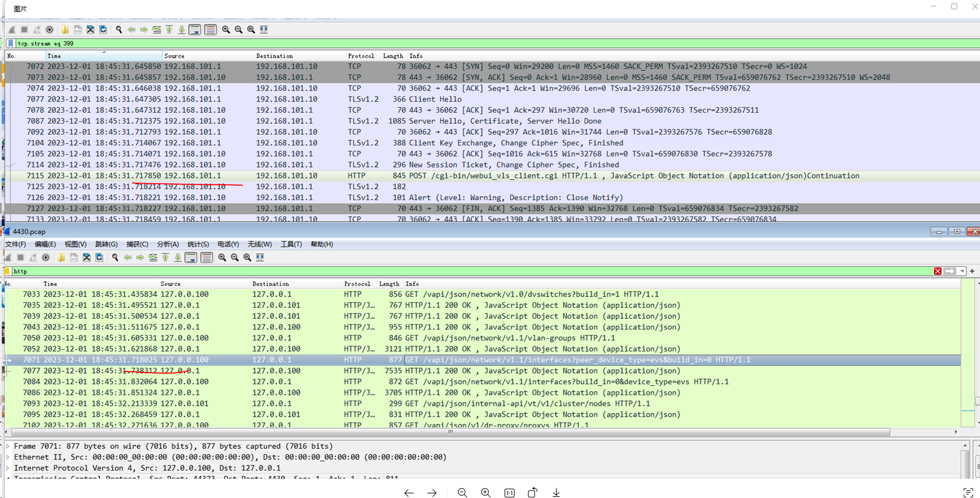Click horizontal scrollbar thumb under packet list

450,432
